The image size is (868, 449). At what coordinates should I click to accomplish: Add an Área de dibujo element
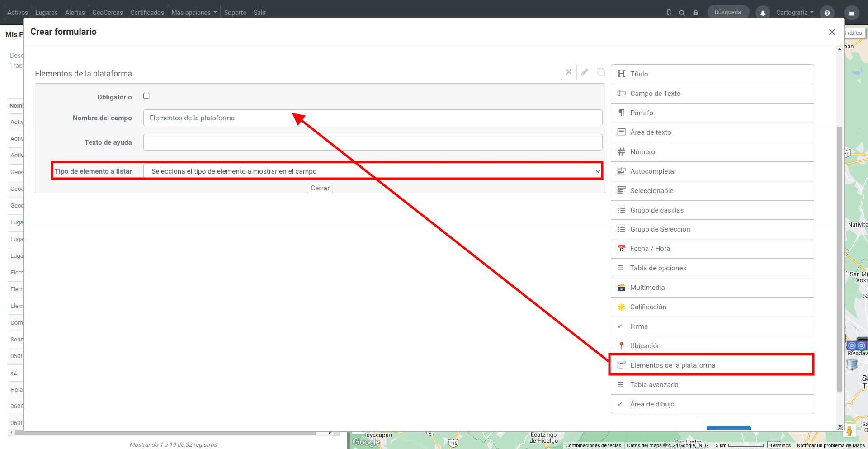pos(712,404)
